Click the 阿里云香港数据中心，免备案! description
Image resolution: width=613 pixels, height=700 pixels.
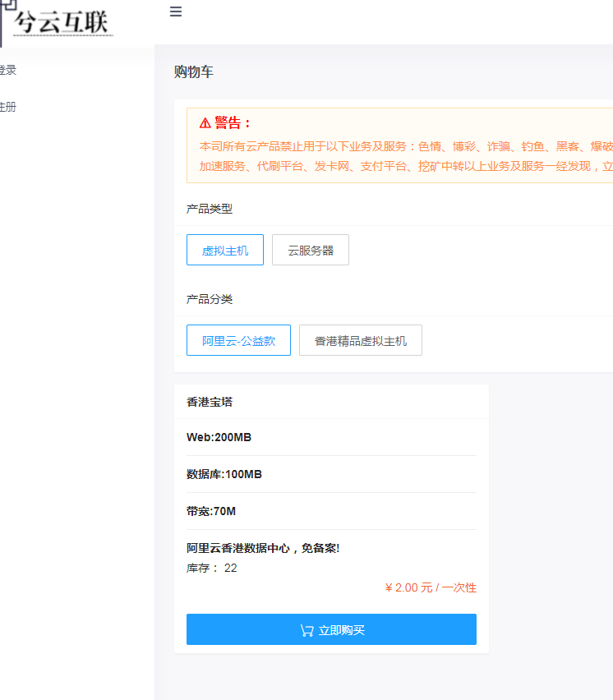263,548
